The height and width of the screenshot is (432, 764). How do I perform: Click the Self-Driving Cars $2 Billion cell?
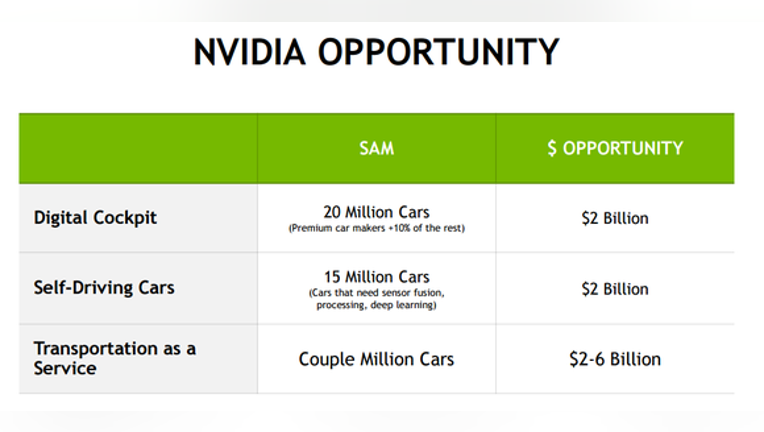[615, 289]
